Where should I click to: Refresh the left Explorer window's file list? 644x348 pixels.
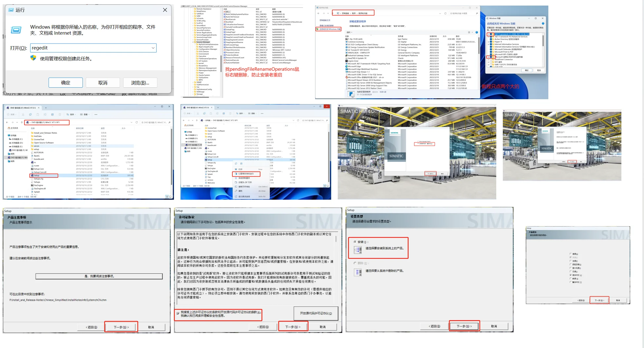[137, 122]
